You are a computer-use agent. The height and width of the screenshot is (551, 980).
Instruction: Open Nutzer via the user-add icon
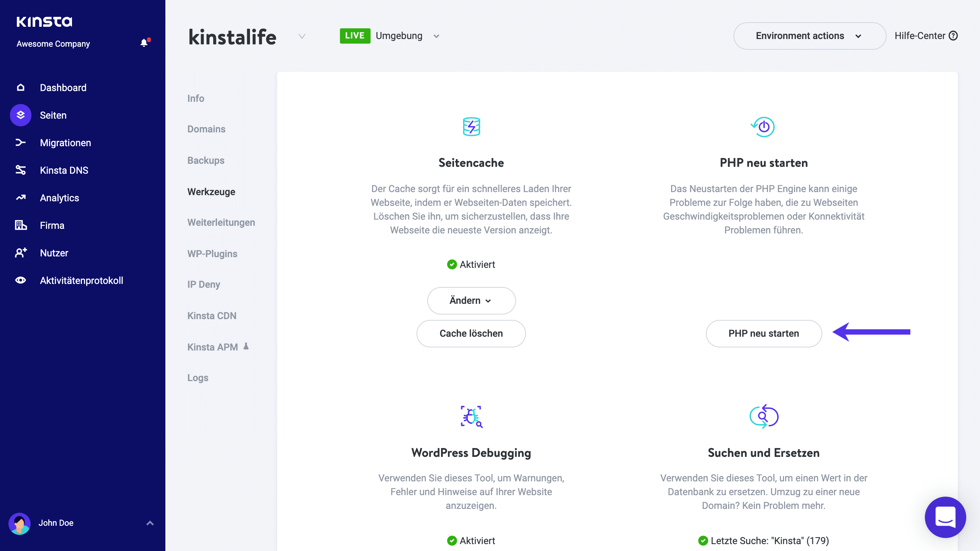(x=20, y=253)
